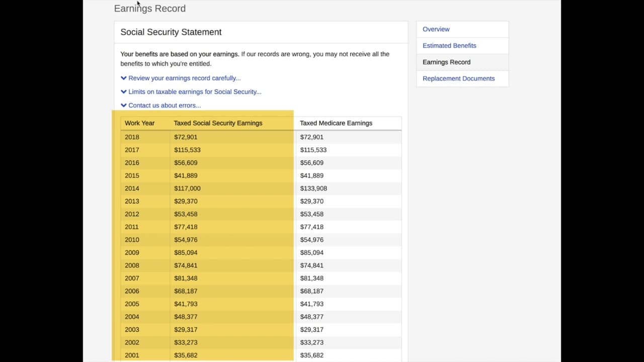Viewport: 644px width, 362px height.
Task: Expand 'Limits on taxable earnings for Social Security'
Action: coord(191,92)
